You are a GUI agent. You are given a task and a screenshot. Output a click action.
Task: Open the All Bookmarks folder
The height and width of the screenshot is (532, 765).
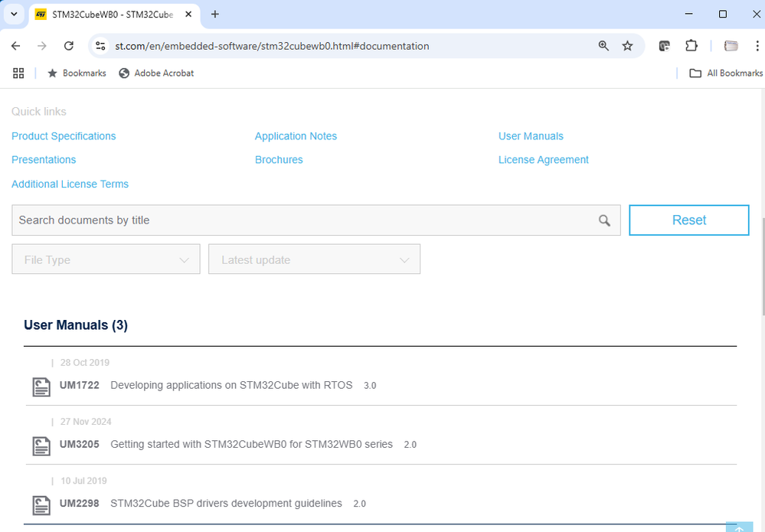726,73
